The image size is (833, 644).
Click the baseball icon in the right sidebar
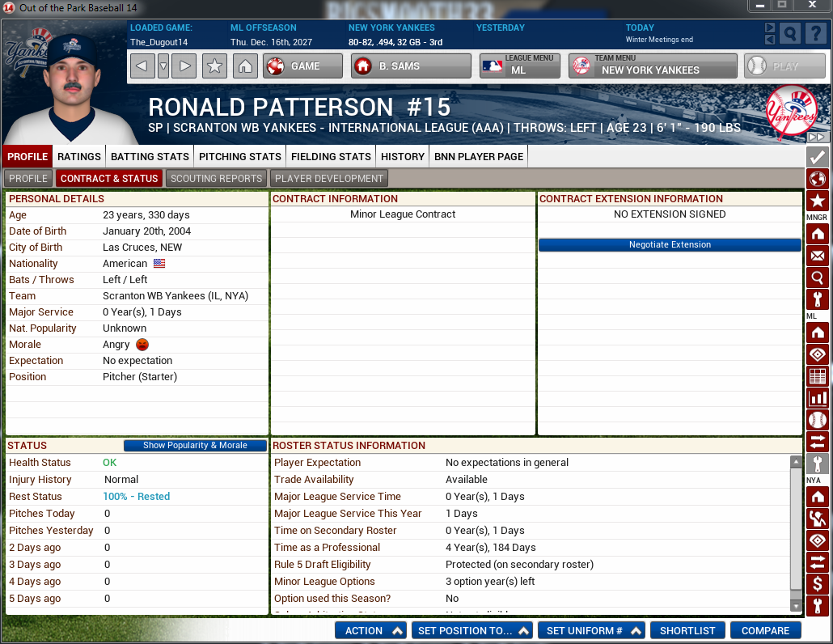(x=818, y=420)
